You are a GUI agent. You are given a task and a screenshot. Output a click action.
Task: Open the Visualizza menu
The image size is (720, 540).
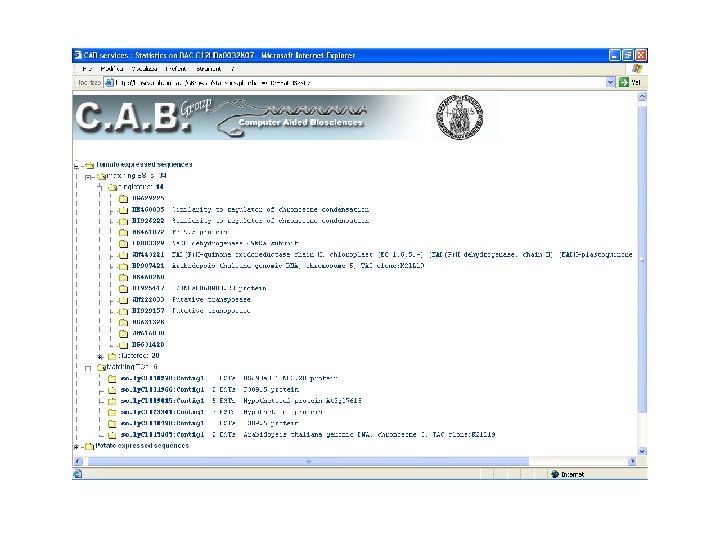coord(144,69)
